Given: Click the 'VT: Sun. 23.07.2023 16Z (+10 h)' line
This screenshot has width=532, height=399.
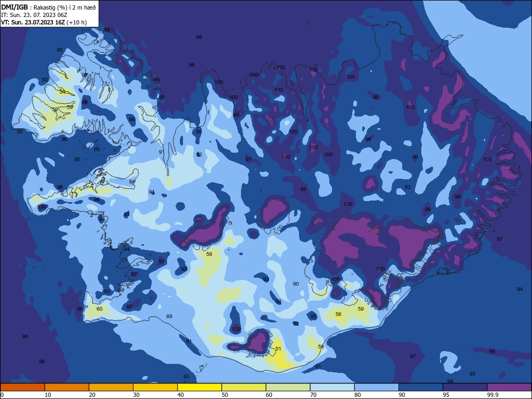Looking at the screenshot, I should [44, 22].
